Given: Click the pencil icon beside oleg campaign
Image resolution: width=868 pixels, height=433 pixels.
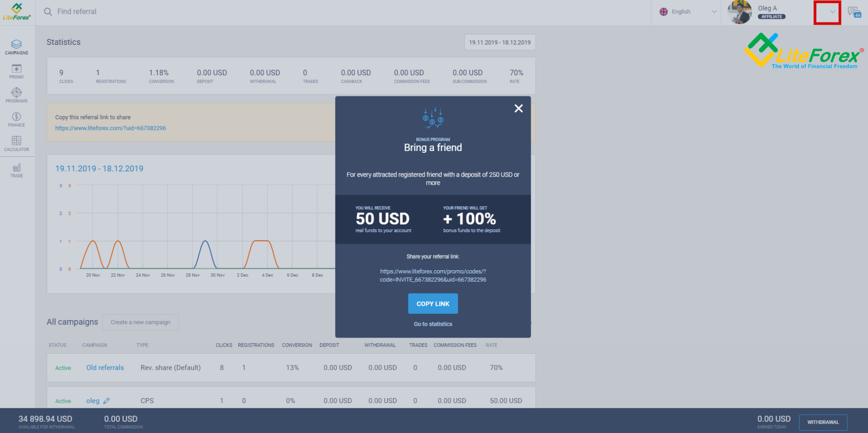Looking at the screenshot, I should [106, 401].
